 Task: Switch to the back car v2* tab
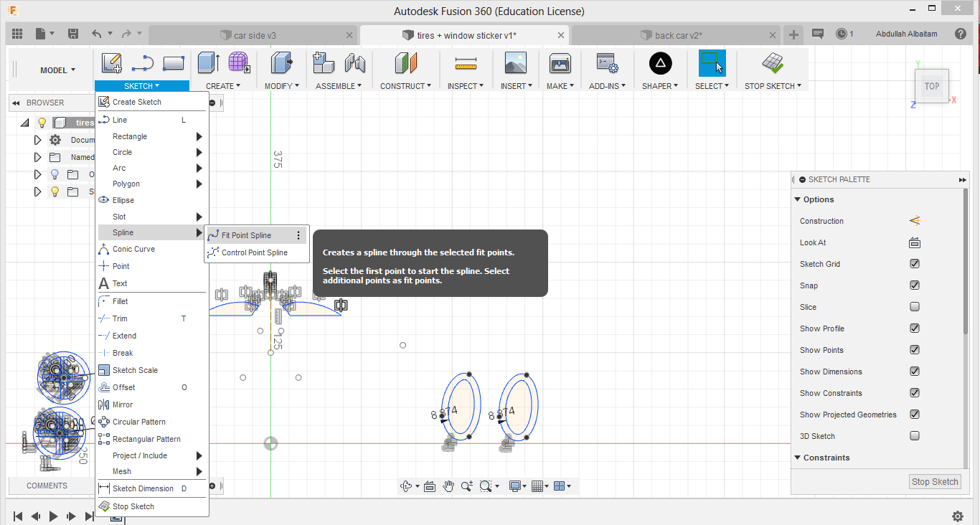pyautogui.click(x=674, y=34)
